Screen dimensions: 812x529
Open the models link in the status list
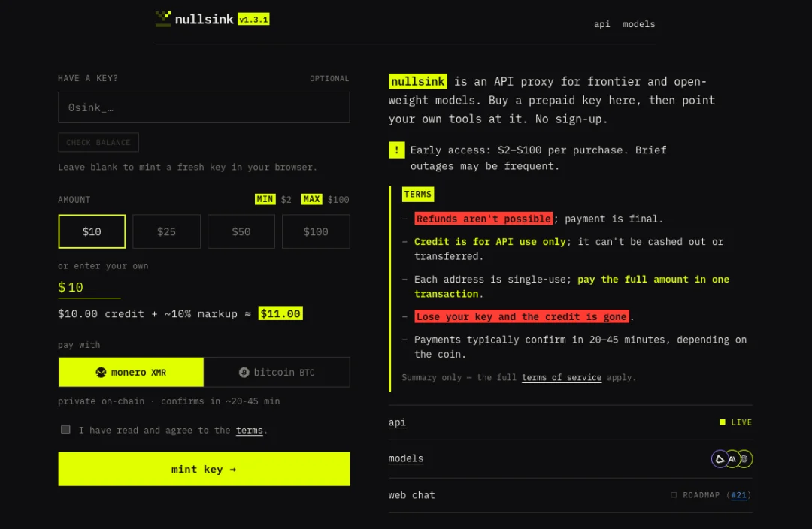point(406,458)
